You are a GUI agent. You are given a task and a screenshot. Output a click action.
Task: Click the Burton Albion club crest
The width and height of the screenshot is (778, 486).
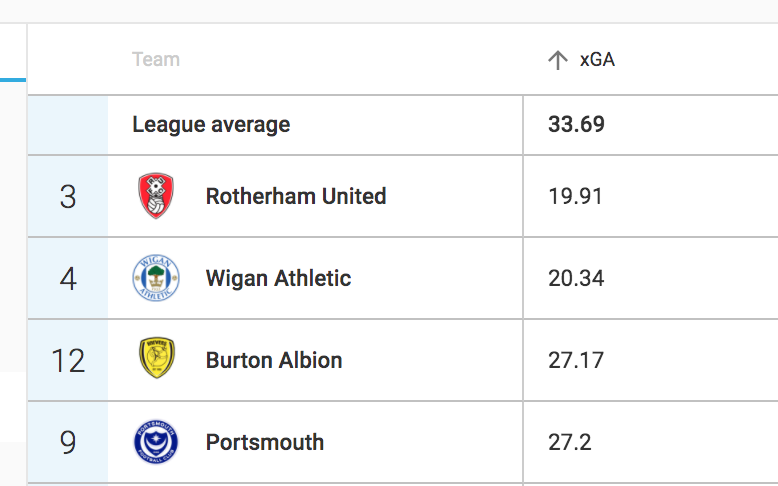pyautogui.click(x=157, y=358)
